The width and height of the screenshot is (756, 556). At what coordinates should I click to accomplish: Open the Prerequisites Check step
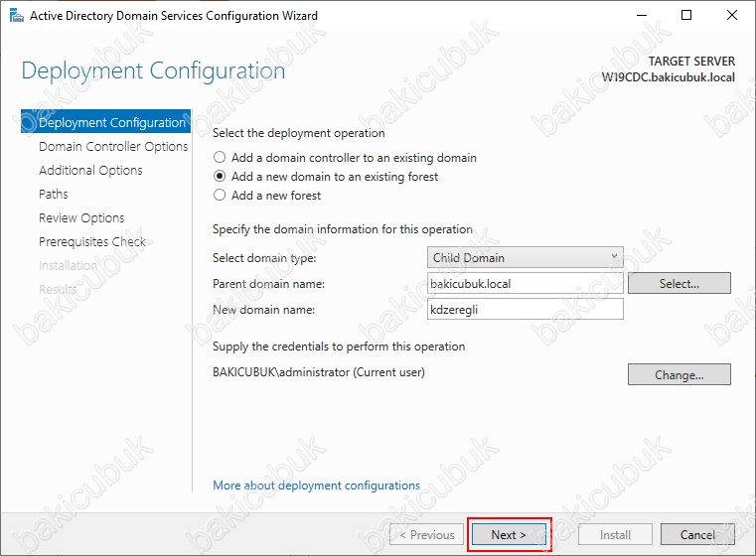pyautogui.click(x=92, y=241)
